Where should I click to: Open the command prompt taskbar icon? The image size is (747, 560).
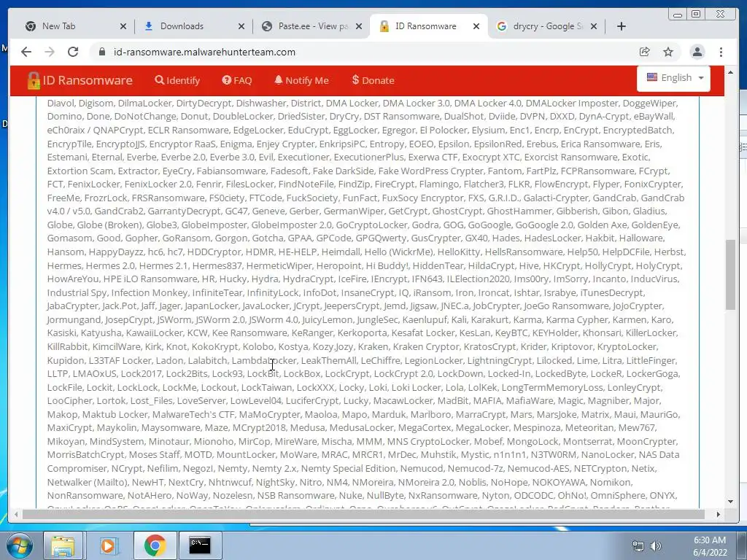[x=200, y=545]
